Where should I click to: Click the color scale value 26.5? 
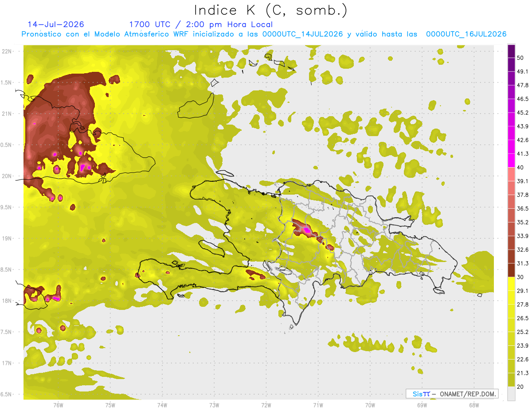click(x=523, y=318)
